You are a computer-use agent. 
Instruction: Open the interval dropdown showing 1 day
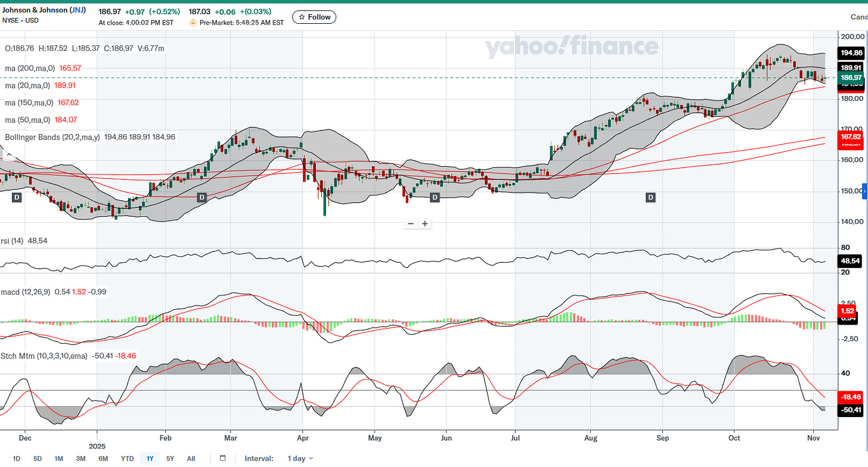[300, 459]
